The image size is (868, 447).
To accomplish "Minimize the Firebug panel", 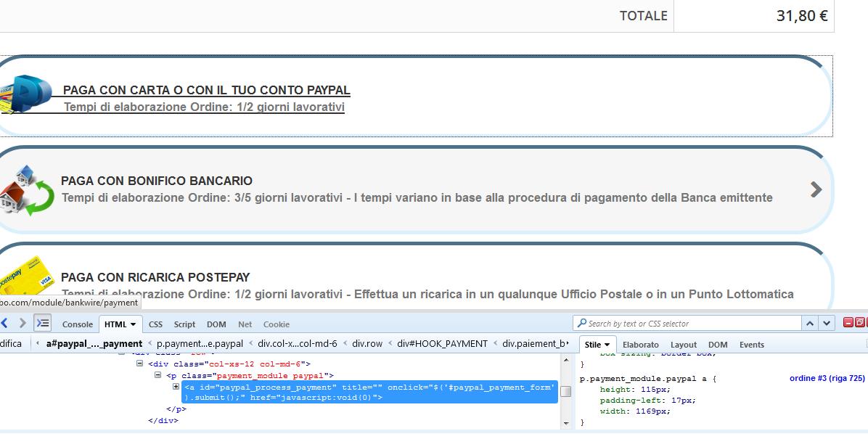I will [x=848, y=322].
